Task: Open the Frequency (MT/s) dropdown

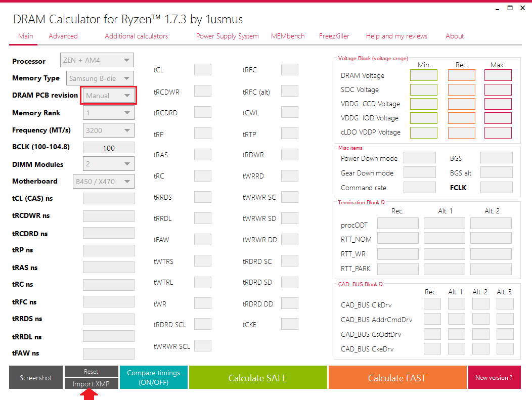Action: click(x=109, y=130)
